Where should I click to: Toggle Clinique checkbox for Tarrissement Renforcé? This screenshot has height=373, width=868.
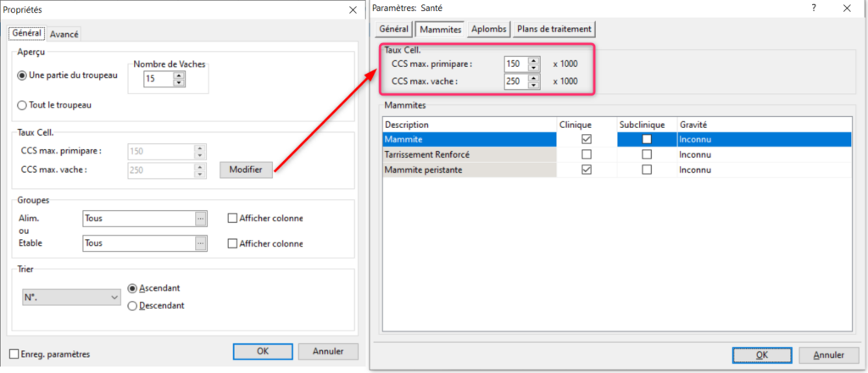(587, 155)
